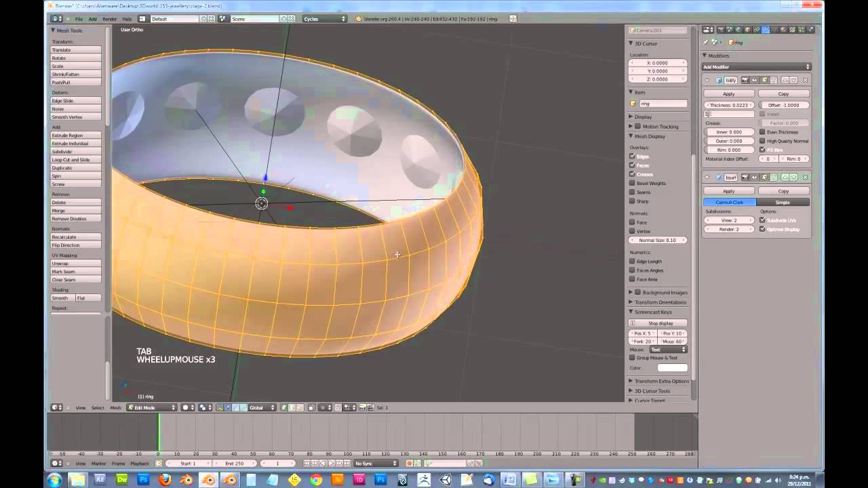The width and height of the screenshot is (868, 488).
Task: Open Google Chrome from the Windows taskbar
Action: [x=316, y=480]
